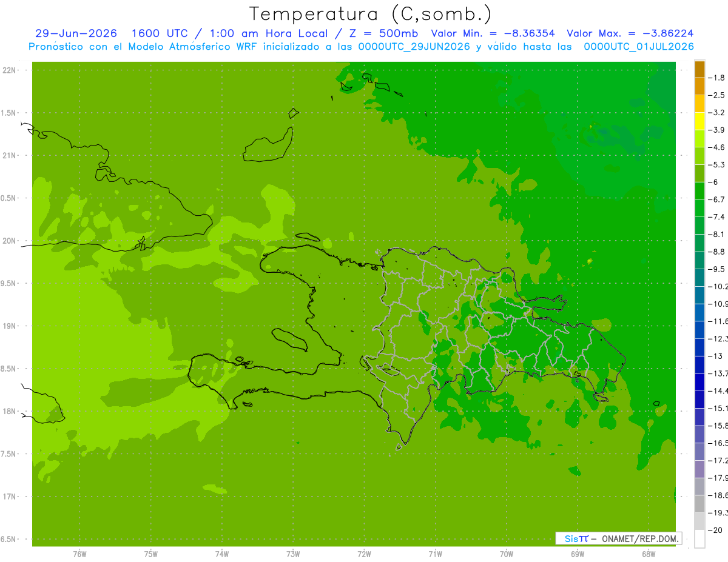
Task: Click the '22N' latitude axis label
Action: pyautogui.click(x=9, y=70)
